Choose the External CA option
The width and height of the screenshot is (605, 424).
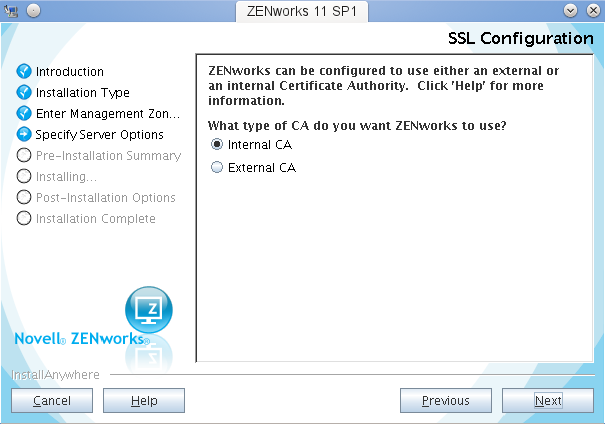click(217, 168)
